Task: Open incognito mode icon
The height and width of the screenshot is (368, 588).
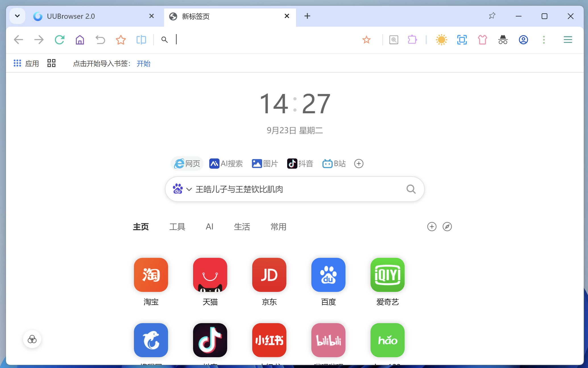Action: pyautogui.click(x=503, y=40)
